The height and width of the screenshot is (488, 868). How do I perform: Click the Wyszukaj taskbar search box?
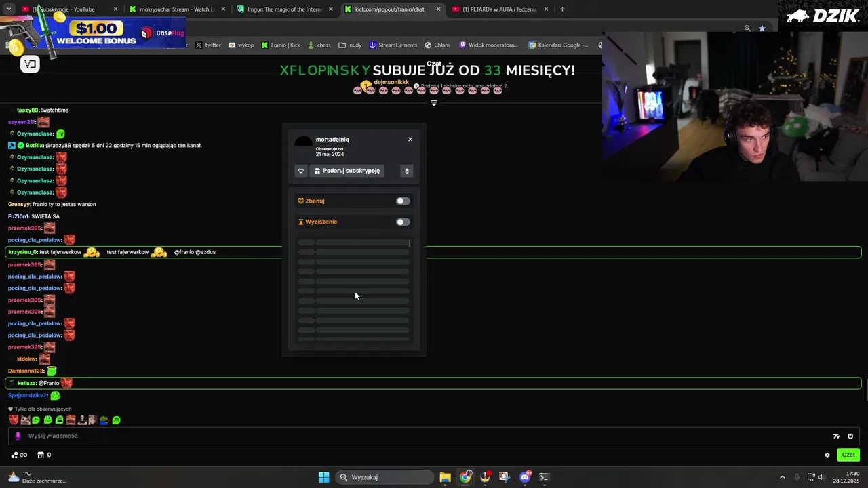click(384, 477)
